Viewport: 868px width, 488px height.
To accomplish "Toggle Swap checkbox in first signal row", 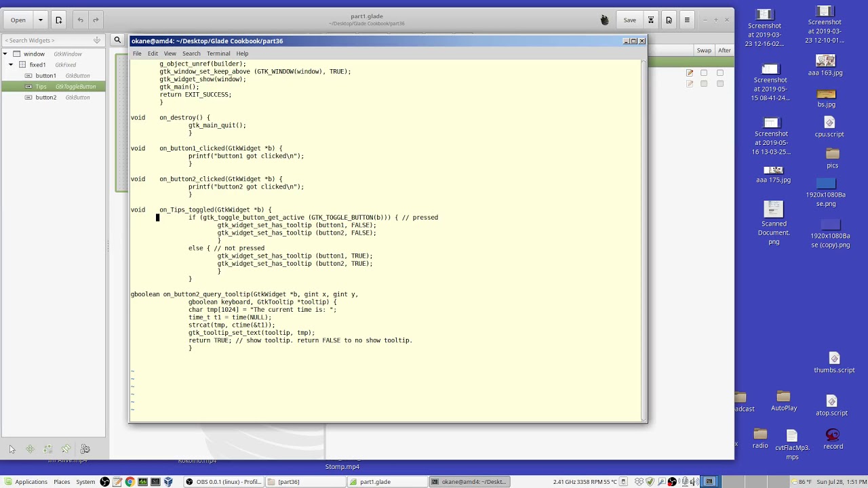I will (704, 73).
